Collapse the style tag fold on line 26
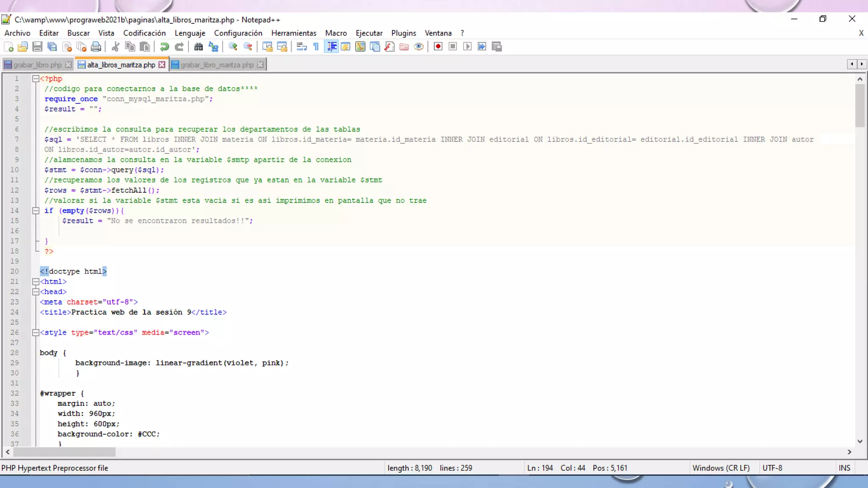Viewport: 868px width, 488px height. tap(36, 333)
